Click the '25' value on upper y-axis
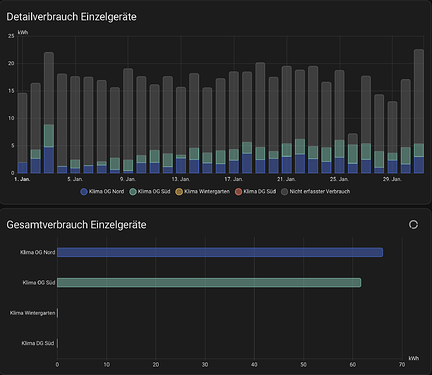Screen dimensions: 432x375 click(11, 36)
